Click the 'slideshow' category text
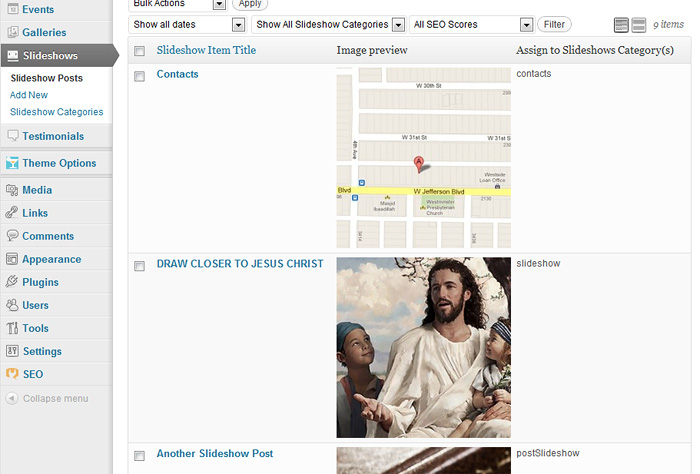Image resolution: width=700 pixels, height=474 pixels. [x=538, y=263]
